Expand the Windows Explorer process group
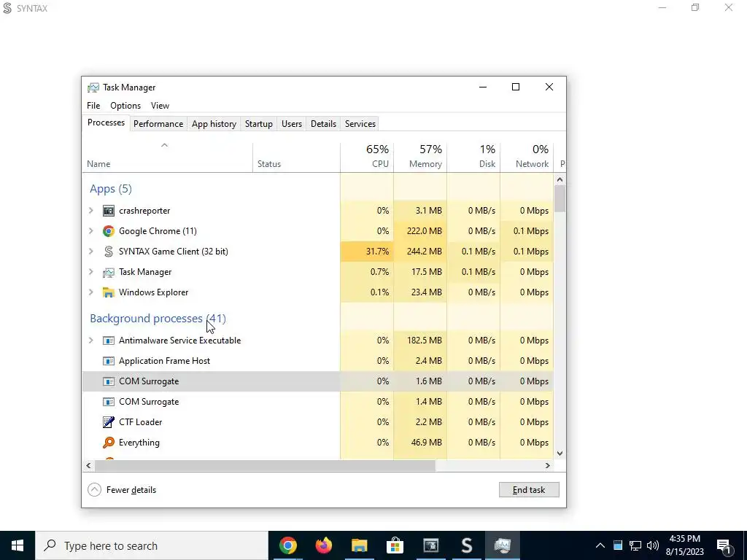The height and width of the screenshot is (560, 747). click(x=91, y=292)
